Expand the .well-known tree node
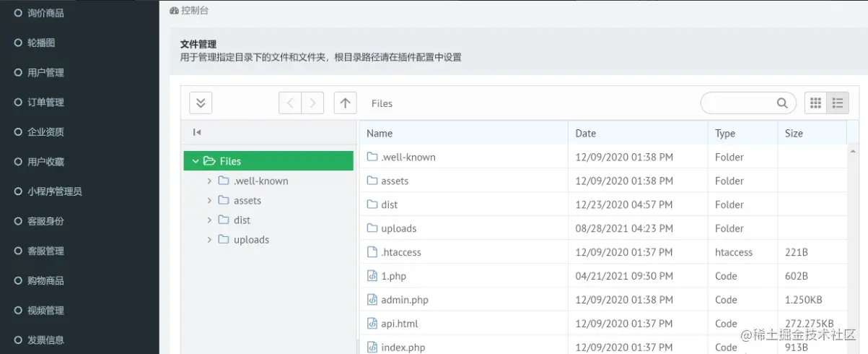This screenshot has width=868, height=354. coord(209,181)
